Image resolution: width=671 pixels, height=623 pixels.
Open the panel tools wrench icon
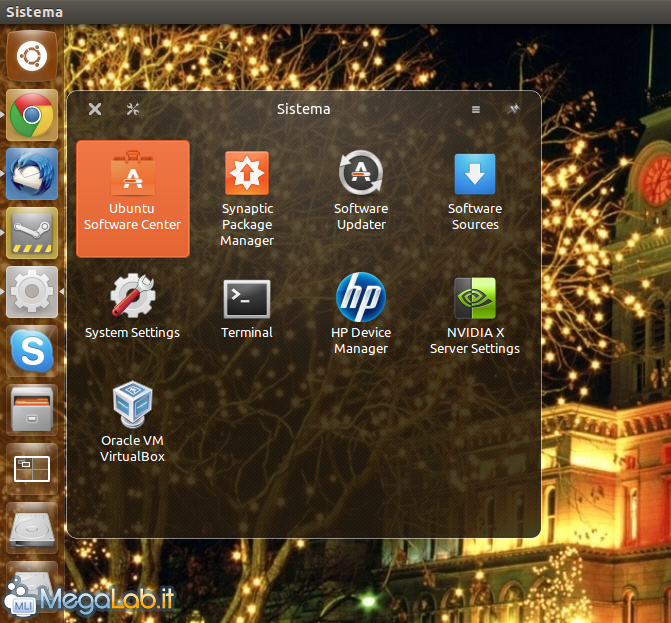tap(133, 109)
